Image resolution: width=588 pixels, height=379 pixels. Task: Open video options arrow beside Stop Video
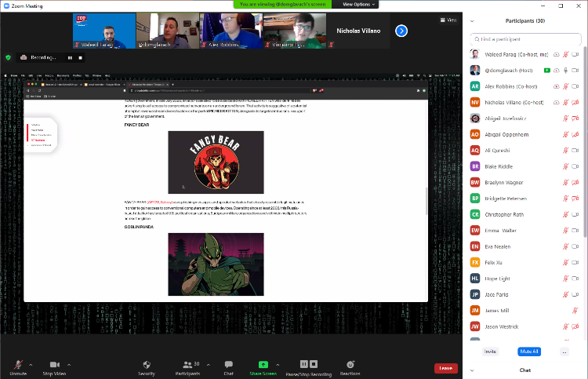69,365
